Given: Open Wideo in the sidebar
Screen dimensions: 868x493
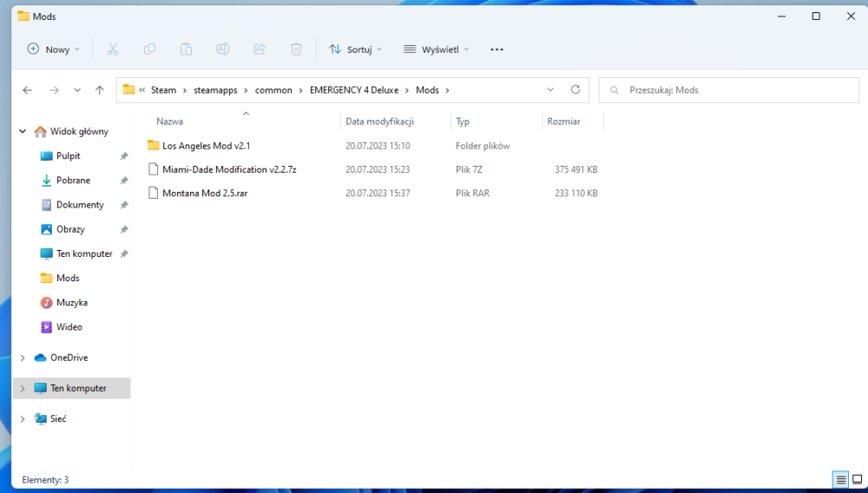Looking at the screenshot, I should coord(69,327).
